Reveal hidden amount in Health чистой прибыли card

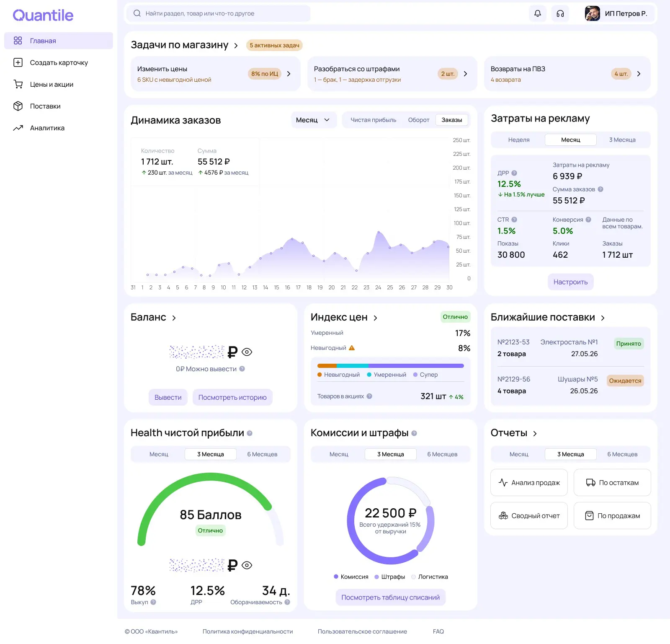247,565
